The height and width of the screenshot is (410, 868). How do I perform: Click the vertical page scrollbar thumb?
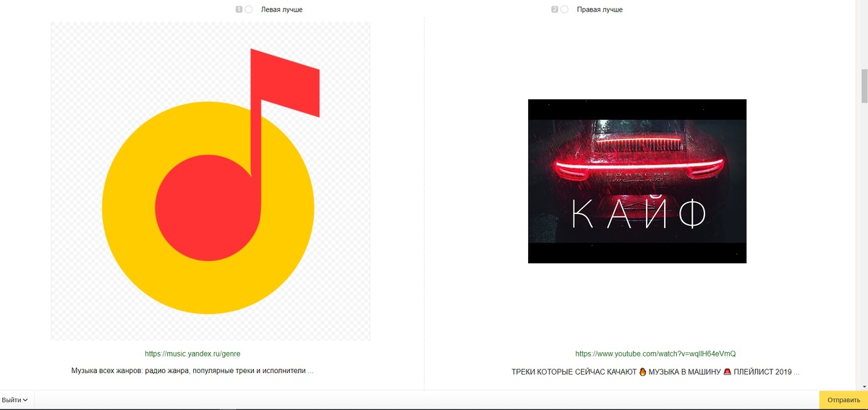tap(863, 87)
